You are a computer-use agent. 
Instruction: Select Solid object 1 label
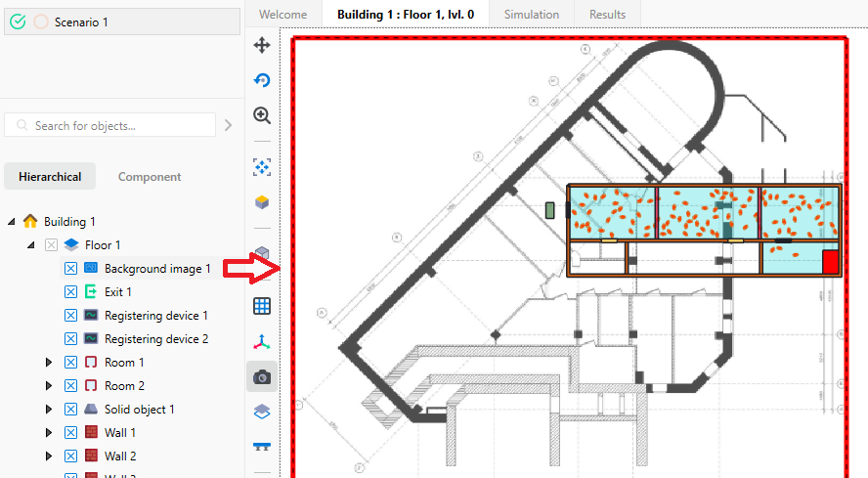(x=140, y=410)
